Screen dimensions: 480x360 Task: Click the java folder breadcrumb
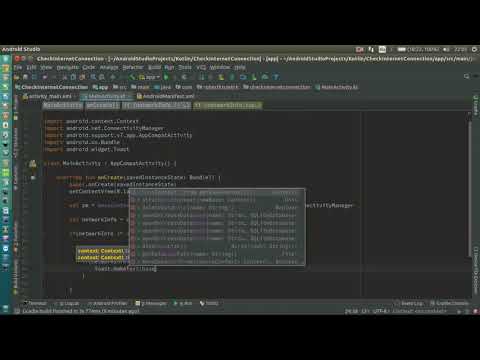162,87
